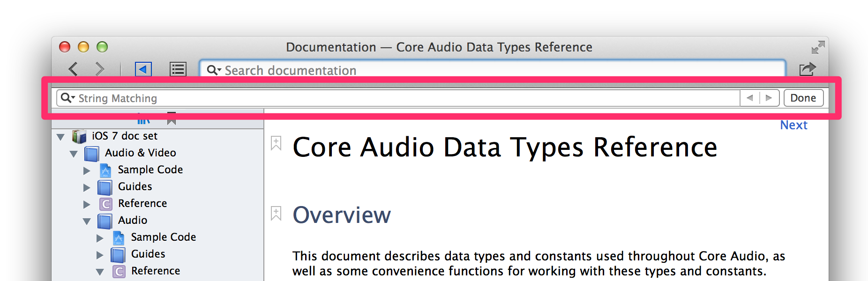Expand the Reference node under Audio & Video

(87, 204)
